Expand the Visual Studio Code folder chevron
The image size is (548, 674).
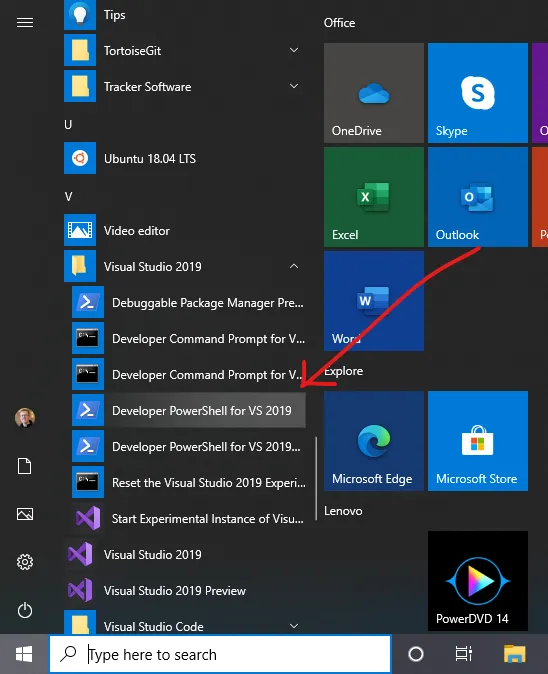click(x=294, y=626)
